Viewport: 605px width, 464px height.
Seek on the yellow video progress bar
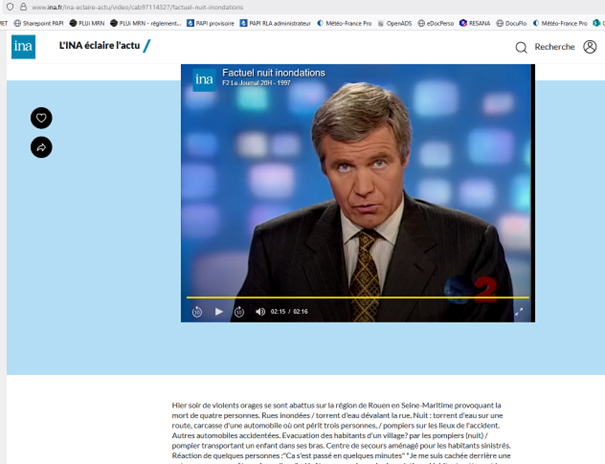pos(358,297)
